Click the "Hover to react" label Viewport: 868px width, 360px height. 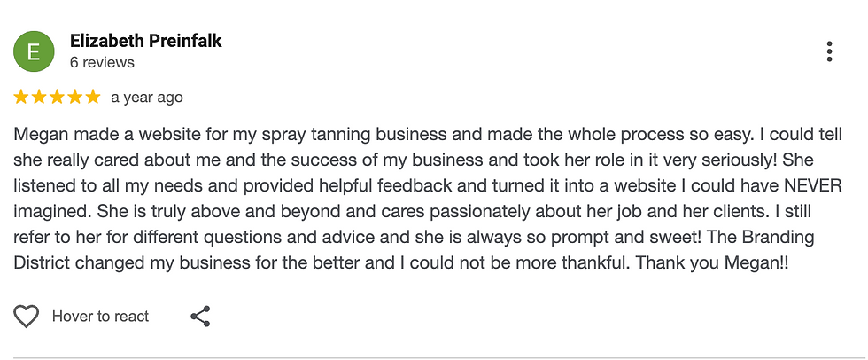(100, 317)
